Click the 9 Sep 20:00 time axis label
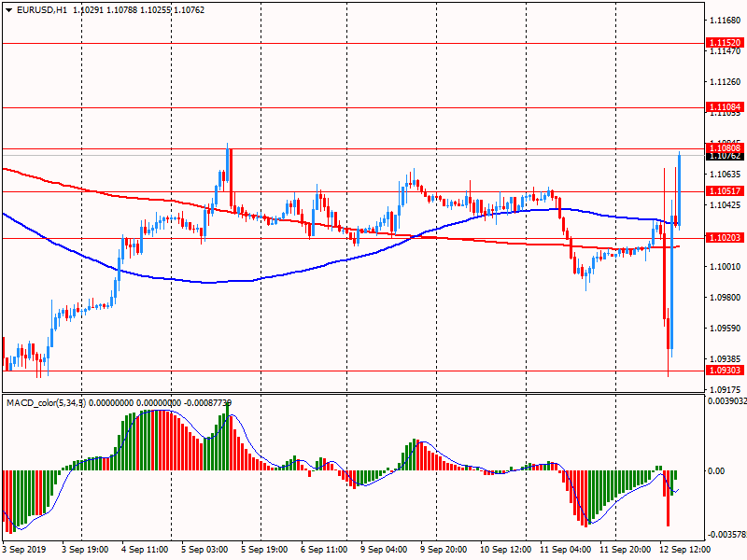The image size is (747, 560). tap(444, 550)
